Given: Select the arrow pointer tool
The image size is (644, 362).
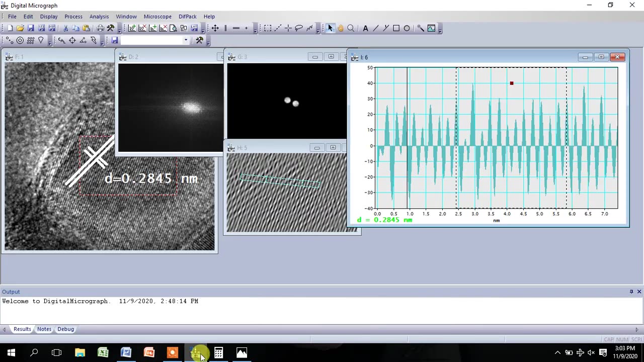Looking at the screenshot, I should tap(330, 28).
